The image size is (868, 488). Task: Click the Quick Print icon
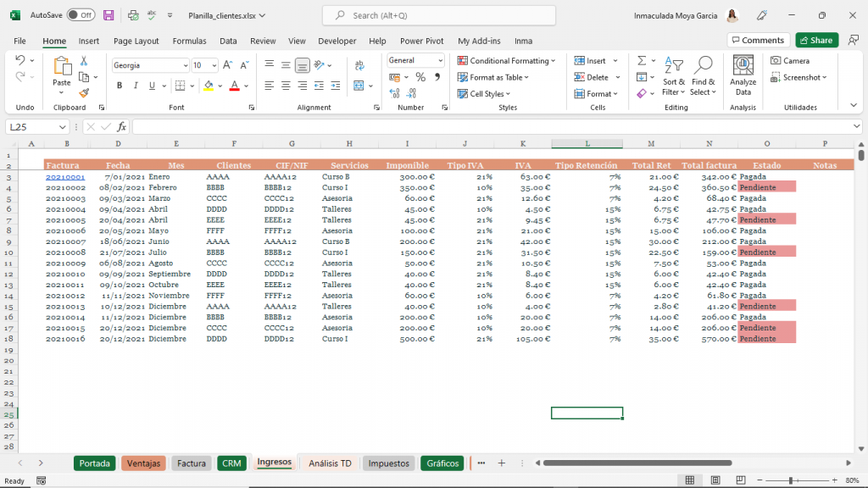132,14
